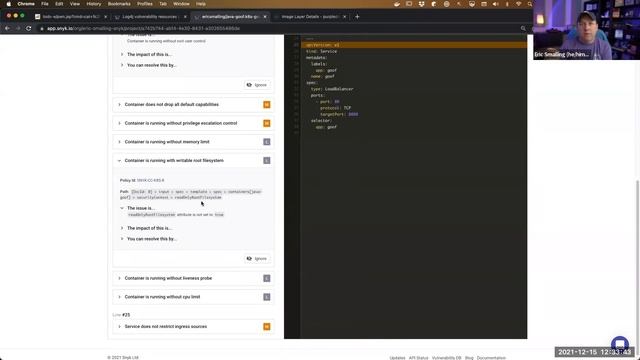Open the Apple menu
This screenshot has height=360, width=640.
[x=9, y=4]
